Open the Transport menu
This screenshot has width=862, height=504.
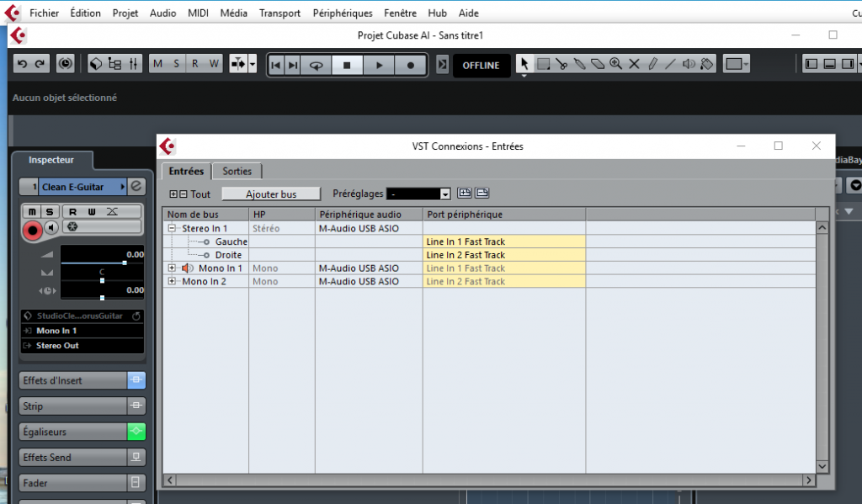279,13
